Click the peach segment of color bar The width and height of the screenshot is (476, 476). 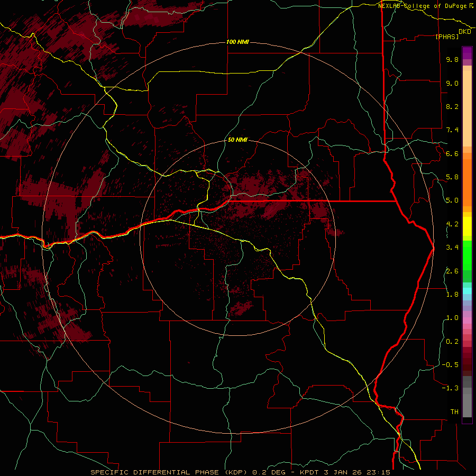click(467, 108)
